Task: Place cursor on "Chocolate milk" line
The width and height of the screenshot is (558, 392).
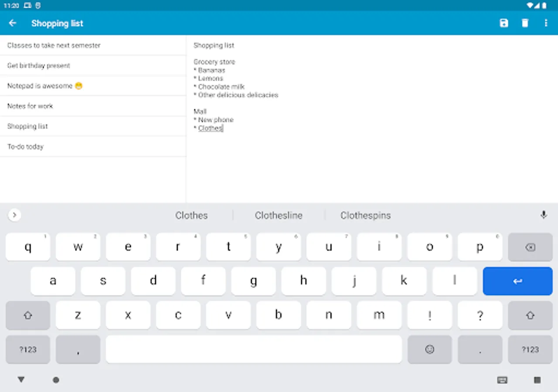Action: click(219, 87)
